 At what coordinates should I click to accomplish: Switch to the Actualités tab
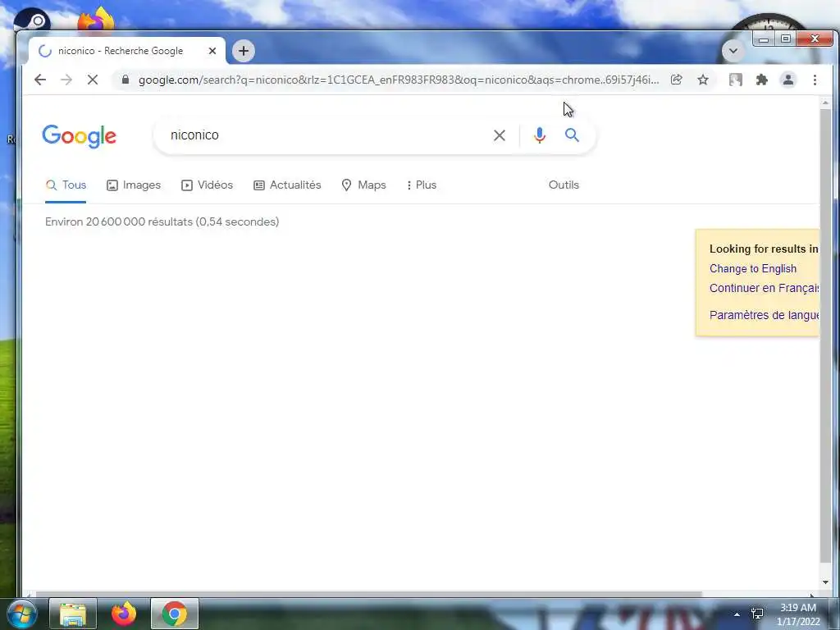click(x=287, y=185)
